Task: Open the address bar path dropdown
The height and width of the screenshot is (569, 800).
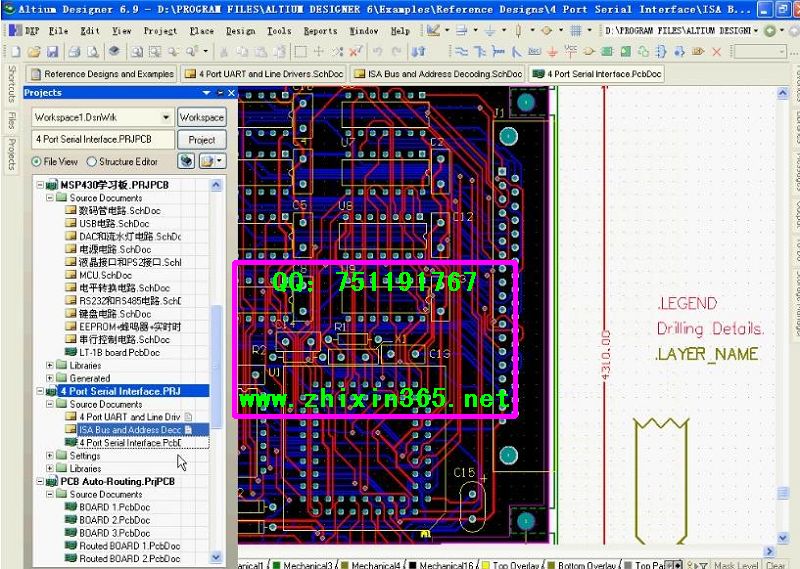Action: coord(756,31)
